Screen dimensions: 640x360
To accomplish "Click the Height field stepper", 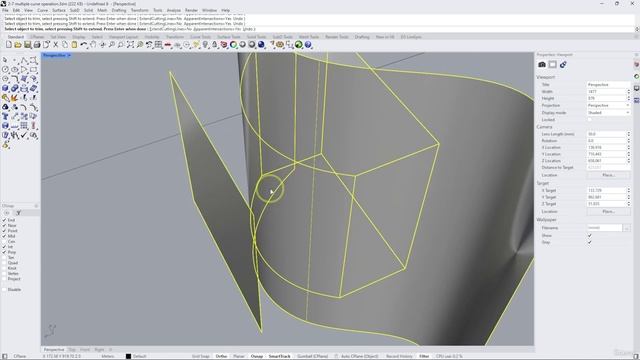I will 628,98.
